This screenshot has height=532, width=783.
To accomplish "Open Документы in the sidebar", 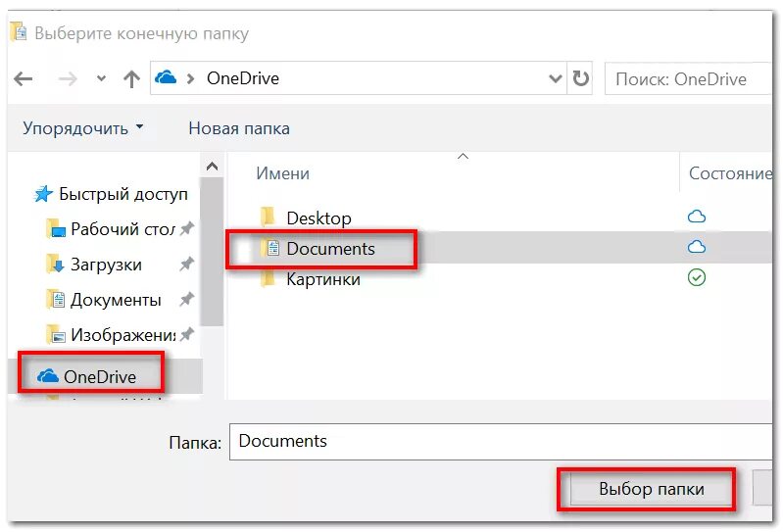I will click(116, 300).
